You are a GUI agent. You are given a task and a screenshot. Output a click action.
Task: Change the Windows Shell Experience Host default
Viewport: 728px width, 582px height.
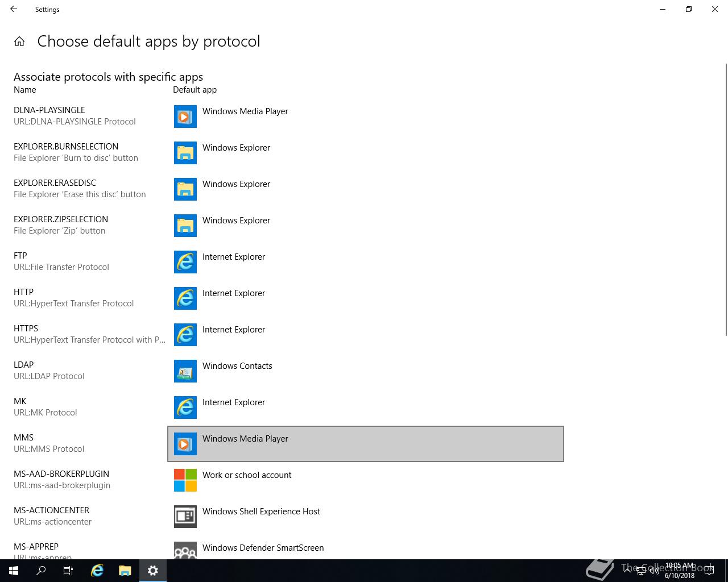(x=366, y=517)
